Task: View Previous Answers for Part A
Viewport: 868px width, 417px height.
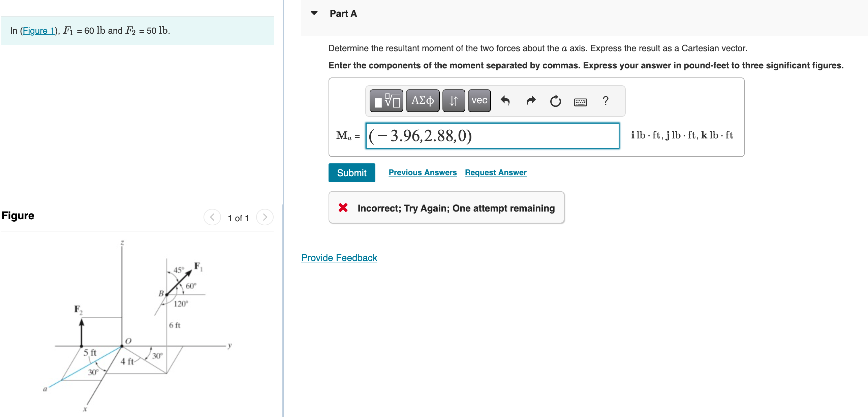Action: point(423,172)
